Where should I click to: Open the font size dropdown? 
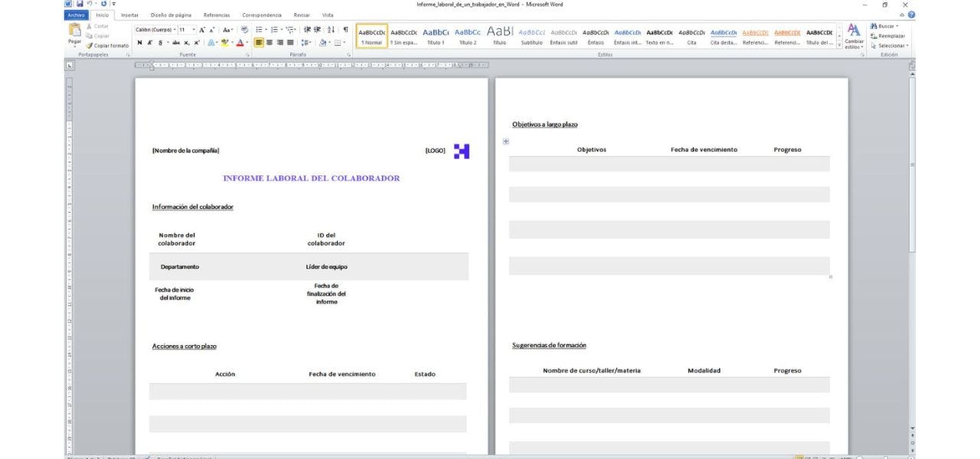click(193, 29)
